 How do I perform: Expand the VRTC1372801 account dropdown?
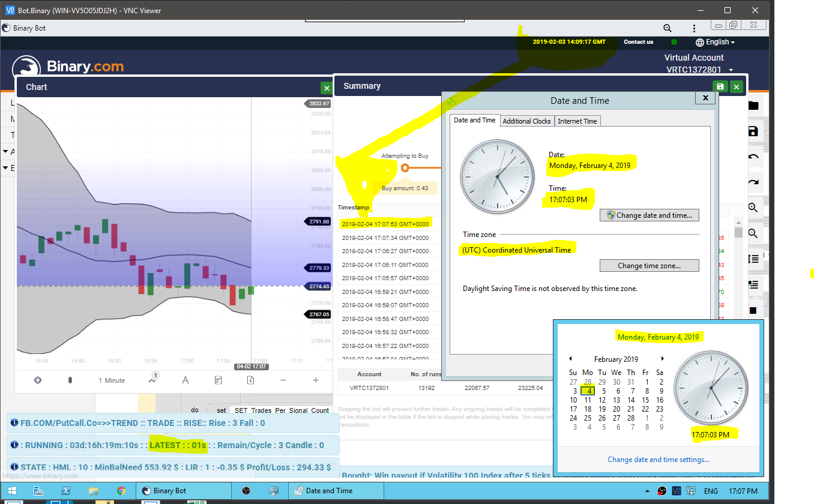click(699, 70)
